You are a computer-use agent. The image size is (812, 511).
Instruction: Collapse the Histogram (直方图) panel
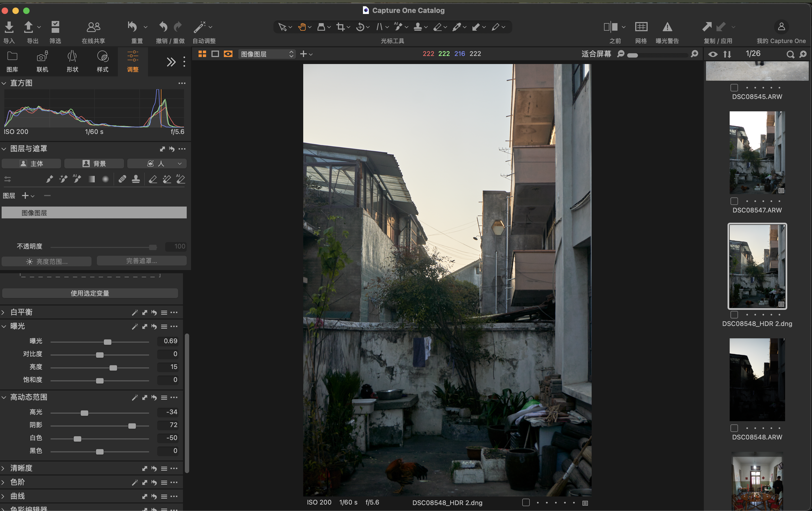point(4,83)
